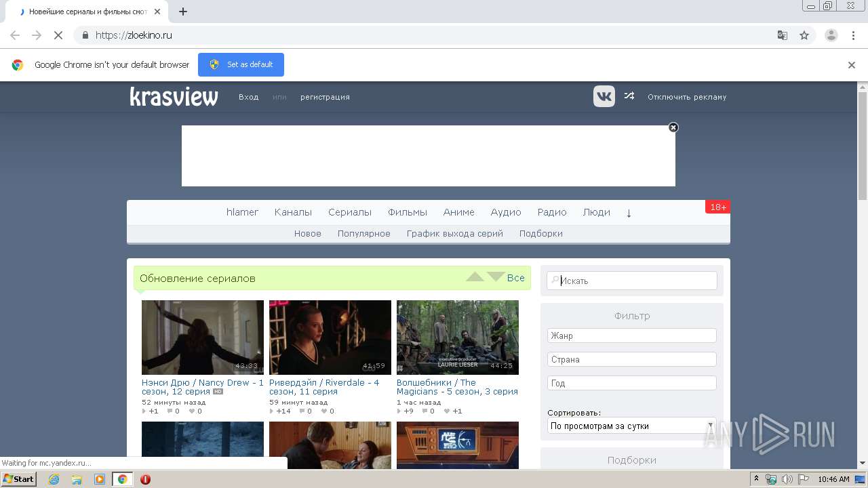The image size is (868, 488).
Task: Switch to Популярное submenu
Action: (x=364, y=233)
